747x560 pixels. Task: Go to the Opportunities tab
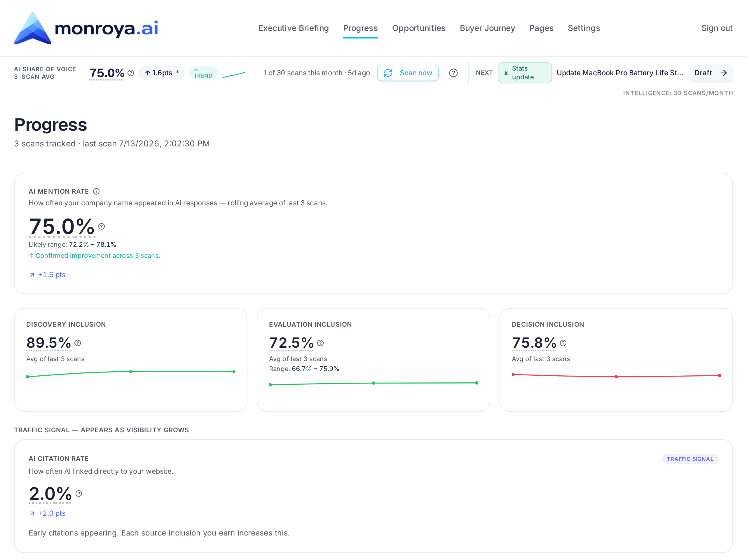click(418, 28)
